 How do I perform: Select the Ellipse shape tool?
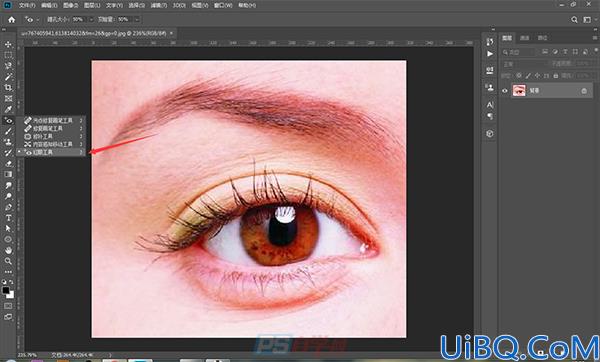coord(8,240)
